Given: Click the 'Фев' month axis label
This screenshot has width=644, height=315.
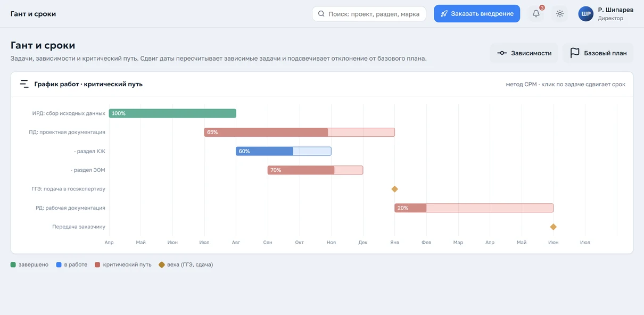Looking at the screenshot, I should coord(426,243).
